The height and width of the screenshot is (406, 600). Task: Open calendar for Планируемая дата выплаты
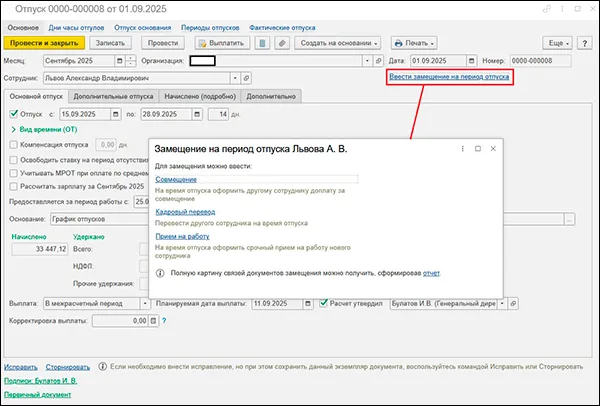point(306,302)
